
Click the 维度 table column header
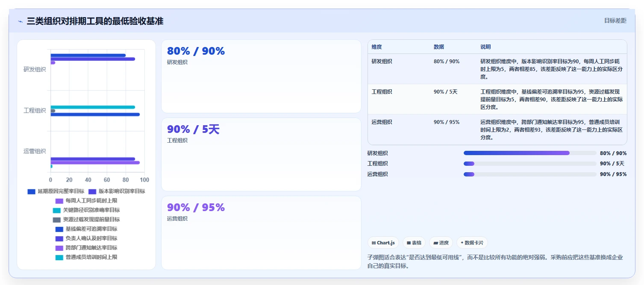pyautogui.click(x=377, y=47)
